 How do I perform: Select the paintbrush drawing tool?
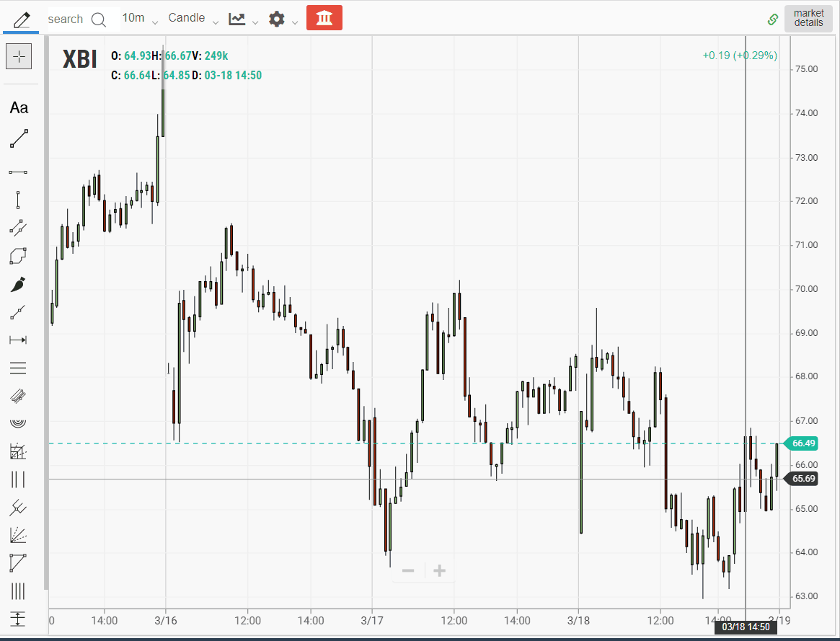point(19,285)
